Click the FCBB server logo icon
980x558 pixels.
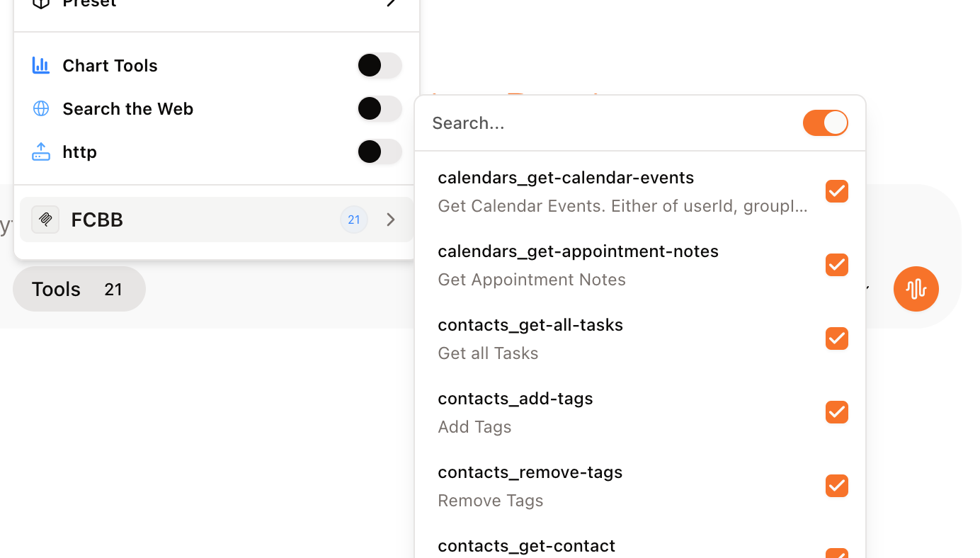point(45,220)
